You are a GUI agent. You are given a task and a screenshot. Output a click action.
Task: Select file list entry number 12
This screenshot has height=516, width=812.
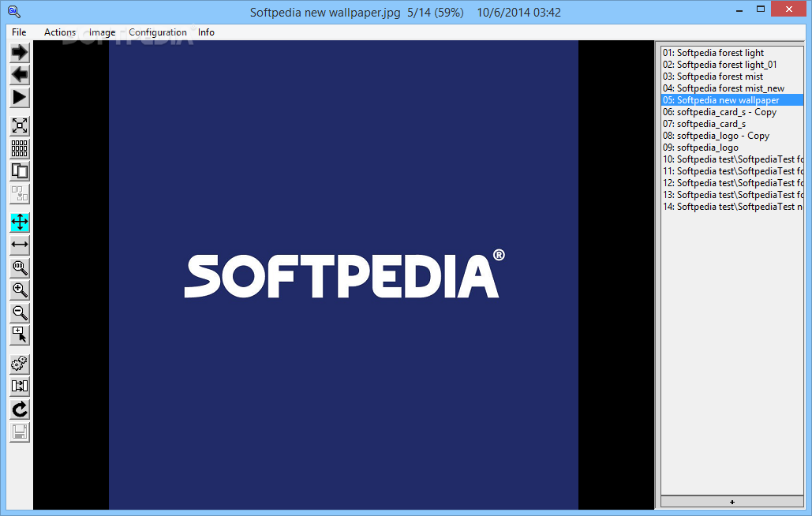pyautogui.click(x=732, y=183)
